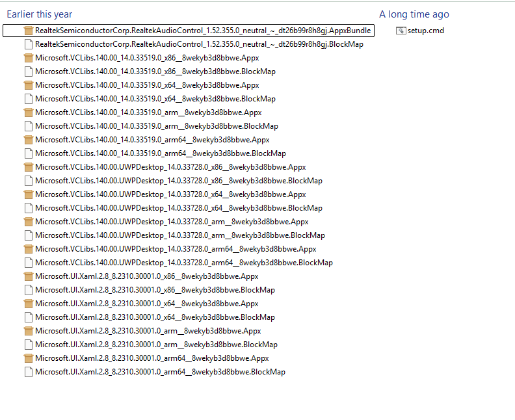515x420 pixels.
Task: Select Microsoft.VCLibs.140.00_14.0.33519.0_arm__ .Appx file name
Action: (x=148, y=112)
